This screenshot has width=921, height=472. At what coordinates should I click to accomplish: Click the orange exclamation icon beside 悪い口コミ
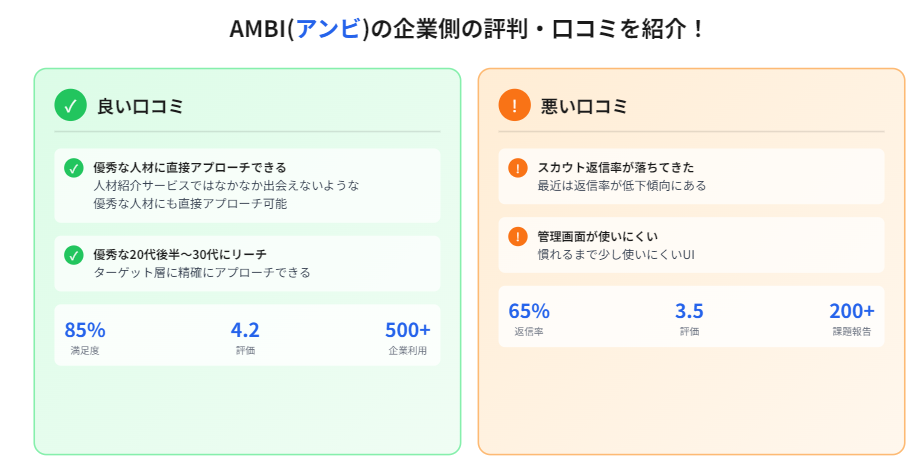[x=514, y=105]
